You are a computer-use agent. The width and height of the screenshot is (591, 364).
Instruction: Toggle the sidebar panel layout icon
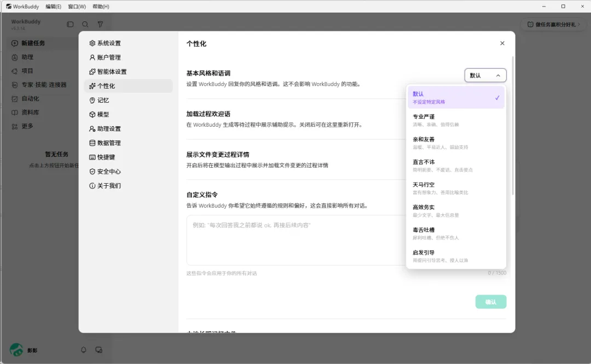point(70,25)
